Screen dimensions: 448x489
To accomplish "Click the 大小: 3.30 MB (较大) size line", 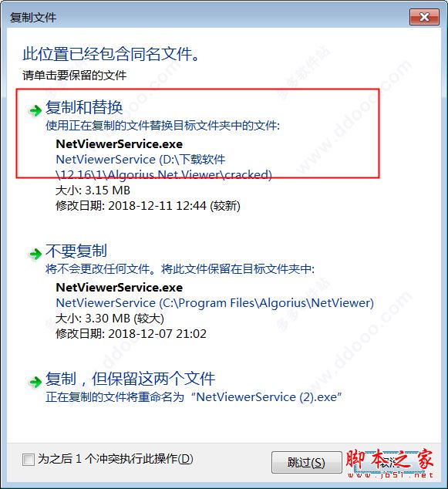I will 109,318.
